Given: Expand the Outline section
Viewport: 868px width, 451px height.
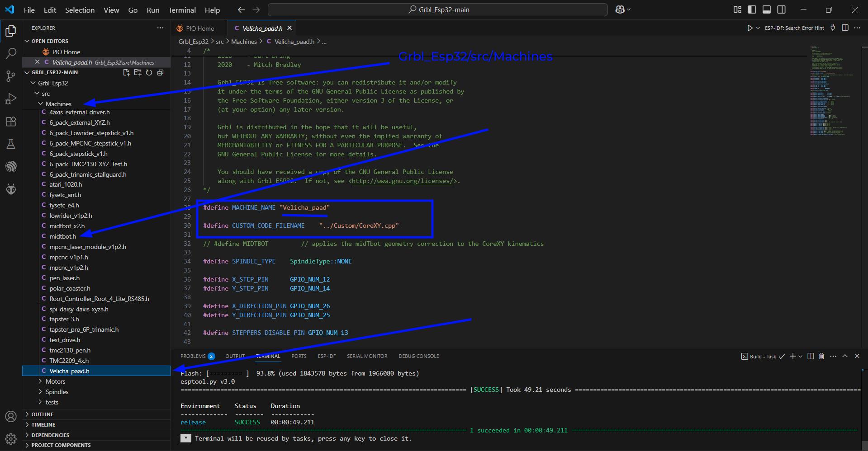Looking at the screenshot, I should 96,414.
